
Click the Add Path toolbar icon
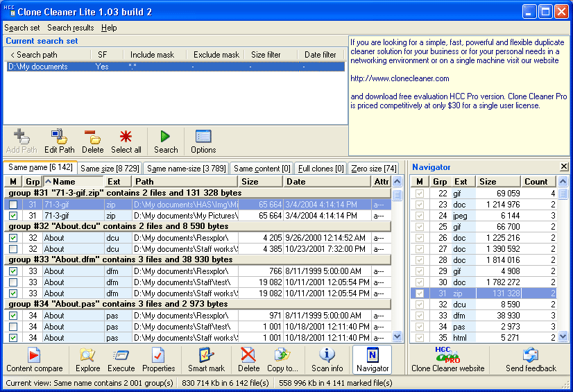coord(22,141)
